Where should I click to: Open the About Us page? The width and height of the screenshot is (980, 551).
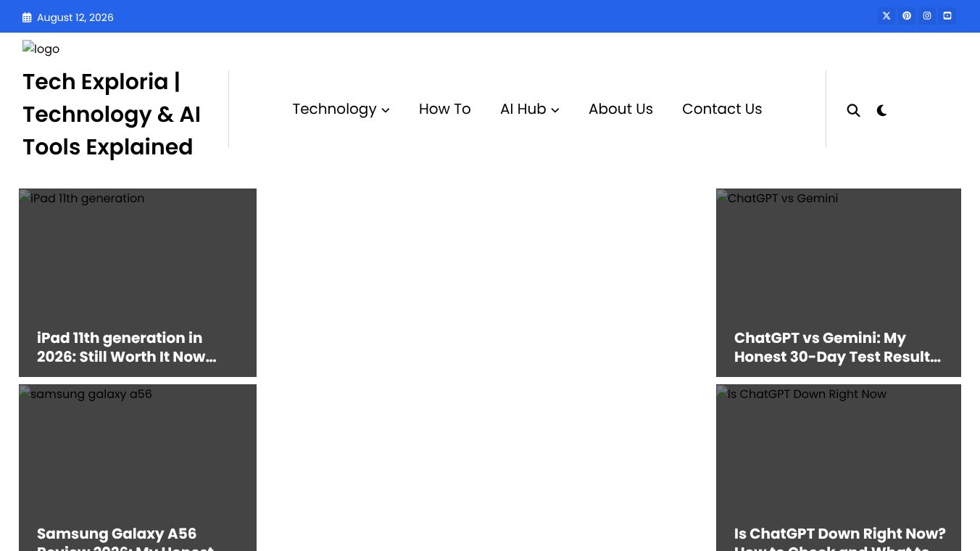click(620, 109)
